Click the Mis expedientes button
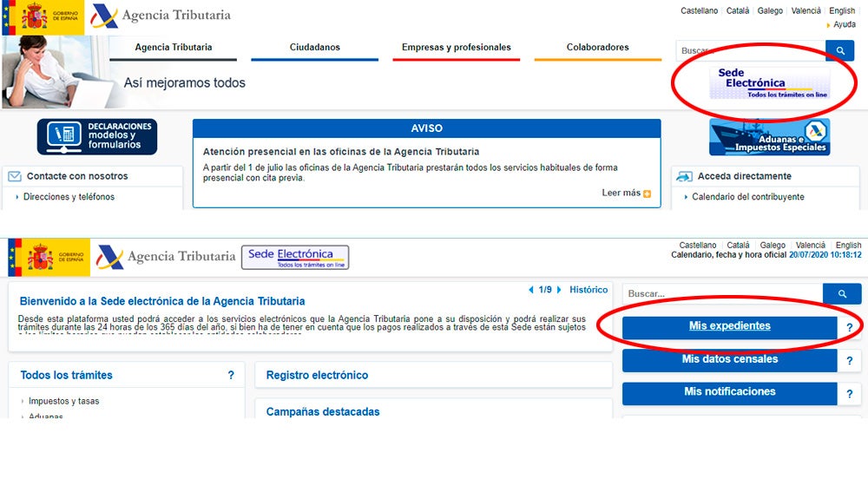This screenshot has width=868, height=492. point(730,327)
